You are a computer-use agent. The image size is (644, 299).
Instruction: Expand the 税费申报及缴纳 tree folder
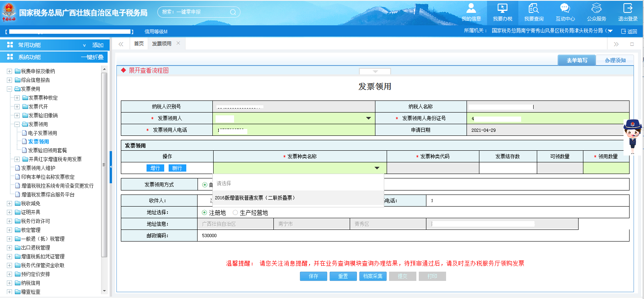click(9, 71)
